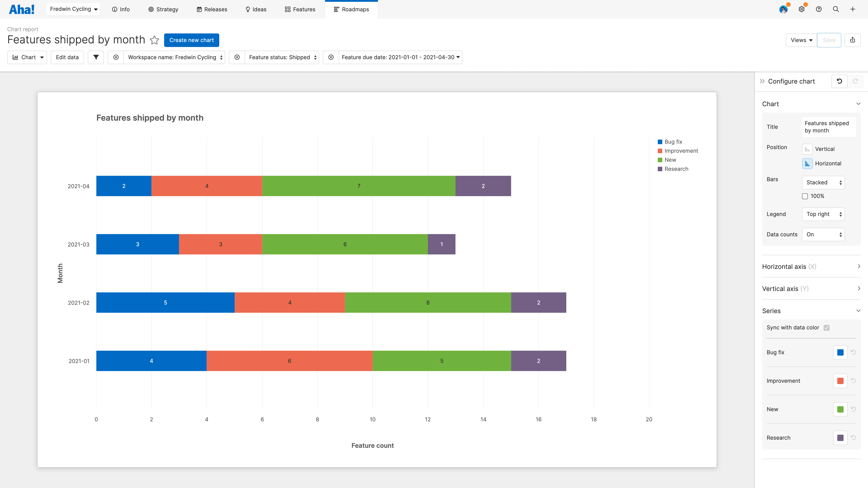Favorite the report with the star
This screenshot has height=488, width=868.
click(154, 40)
